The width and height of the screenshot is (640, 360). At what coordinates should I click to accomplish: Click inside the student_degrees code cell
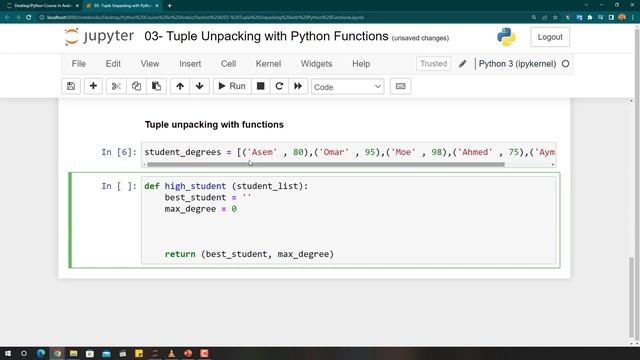349,152
